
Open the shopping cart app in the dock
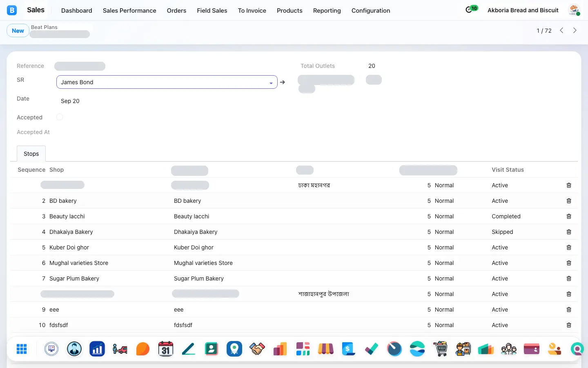[440, 349]
